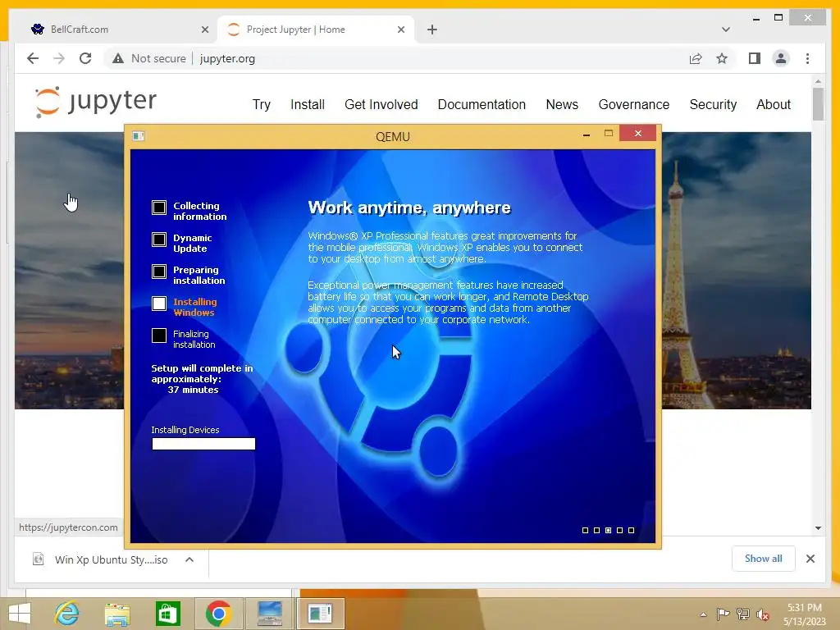Open the About link
The width and height of the screenshot is (840, 630).
click(x=773, y=104)
